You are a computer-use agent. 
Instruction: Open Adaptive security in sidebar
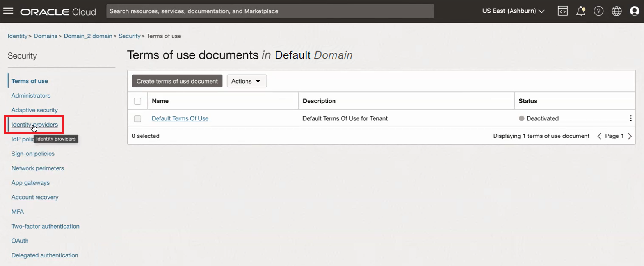[x=34, y=110]
